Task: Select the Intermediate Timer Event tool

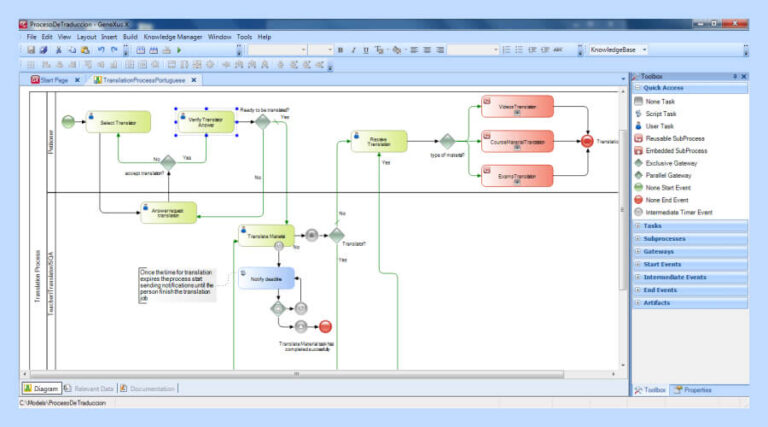Action: coord(678,212)
